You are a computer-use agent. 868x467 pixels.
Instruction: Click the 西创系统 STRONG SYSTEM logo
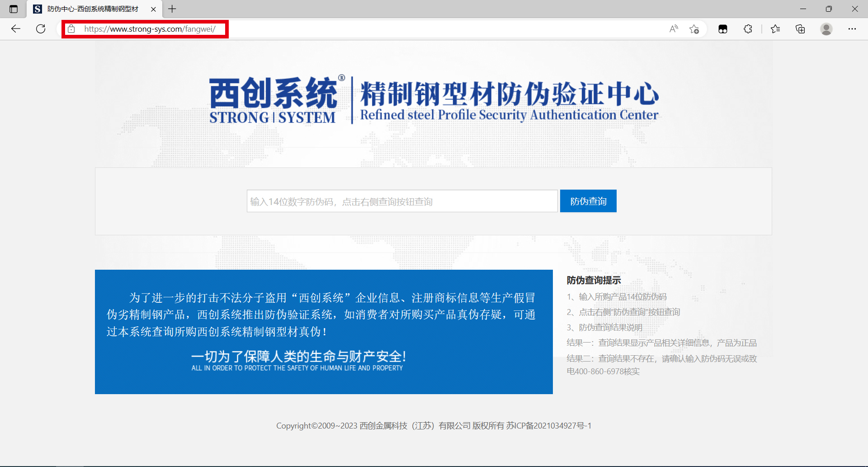tap(273, 100)
